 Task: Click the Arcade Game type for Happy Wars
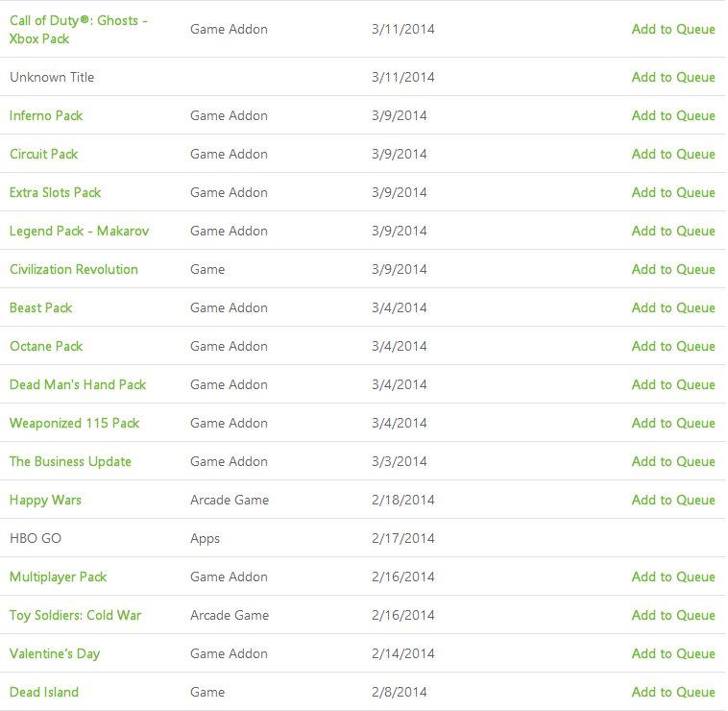[x=230, y=501]
